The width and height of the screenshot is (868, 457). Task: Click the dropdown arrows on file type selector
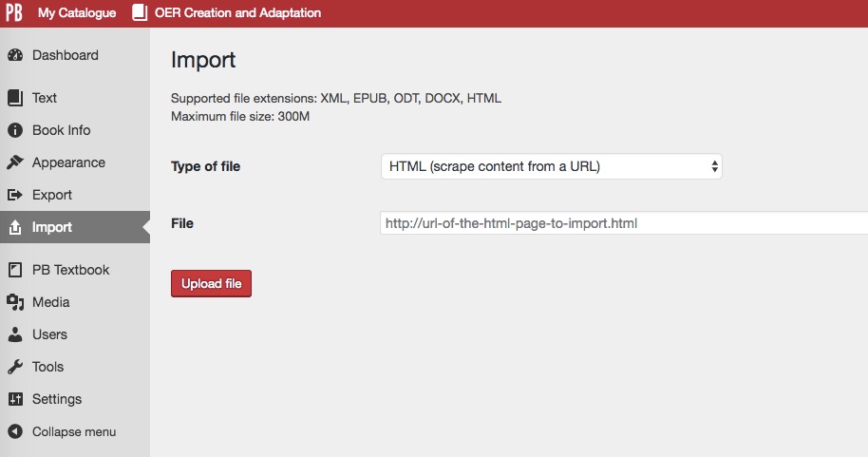pos(715,166)
